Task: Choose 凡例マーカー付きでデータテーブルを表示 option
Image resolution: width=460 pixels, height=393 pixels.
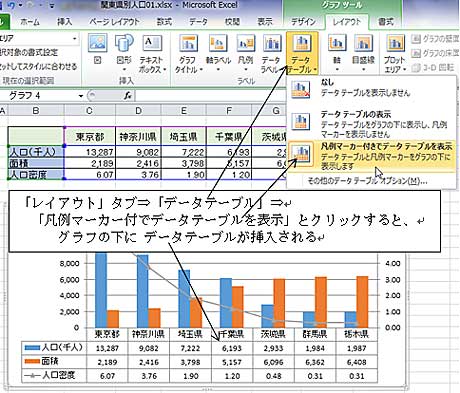Action: click(x=371, y=156)
